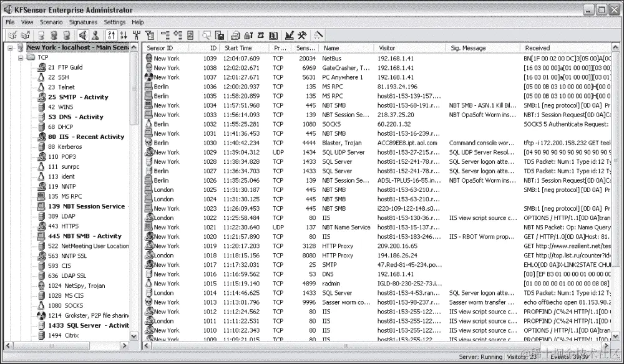Sort by the Sensor ID column header
Screen dimensions: 624x364
166,48
